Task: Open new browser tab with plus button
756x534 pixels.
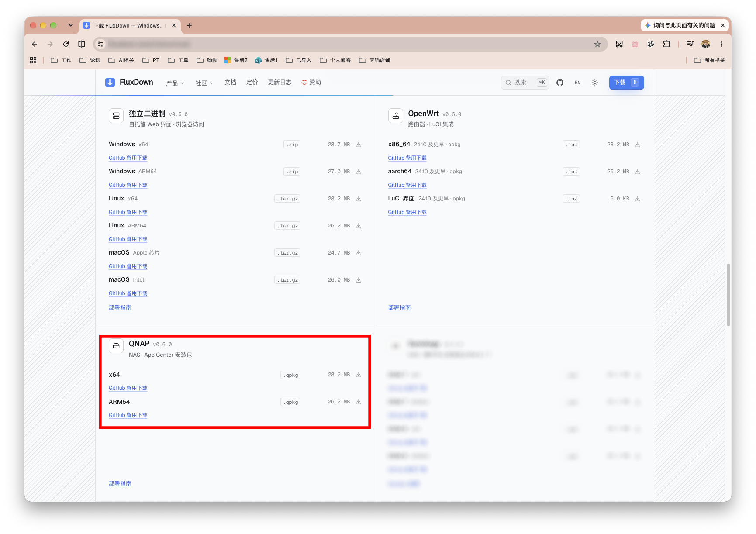Action: pos(189,25)
